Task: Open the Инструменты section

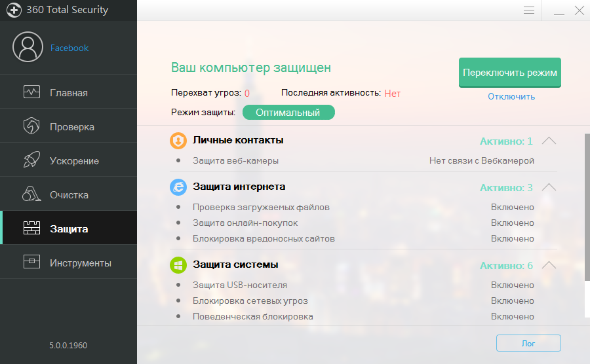Action: (68, 262)
